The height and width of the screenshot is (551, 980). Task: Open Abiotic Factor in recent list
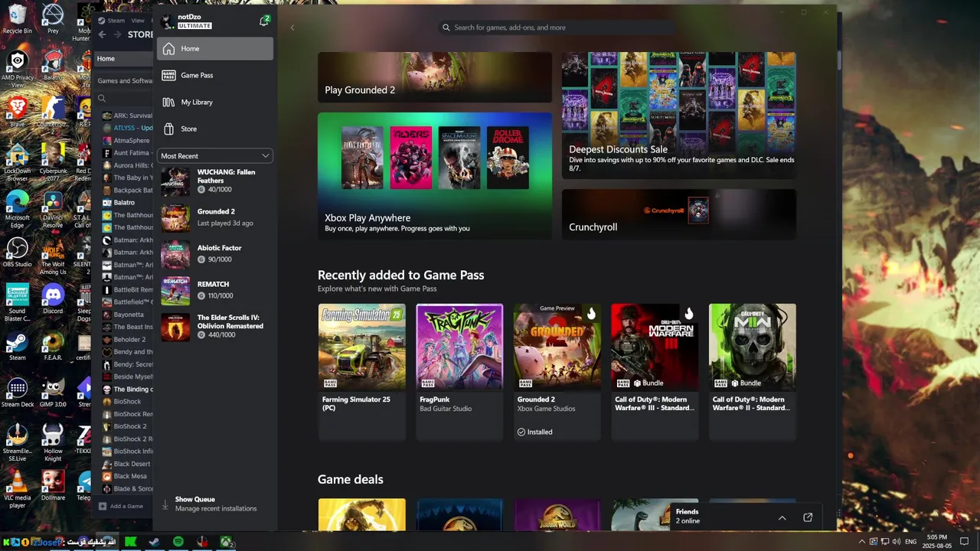[215, 253]
